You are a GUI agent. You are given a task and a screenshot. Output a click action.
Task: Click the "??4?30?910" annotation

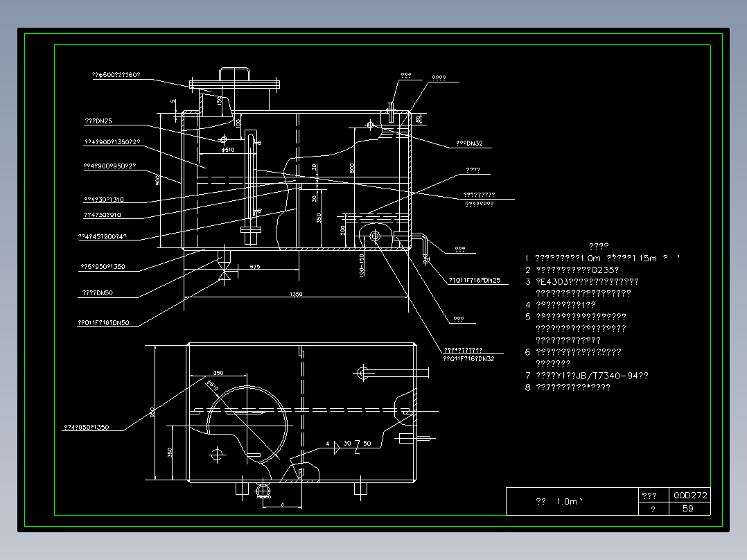click(103, 215)
